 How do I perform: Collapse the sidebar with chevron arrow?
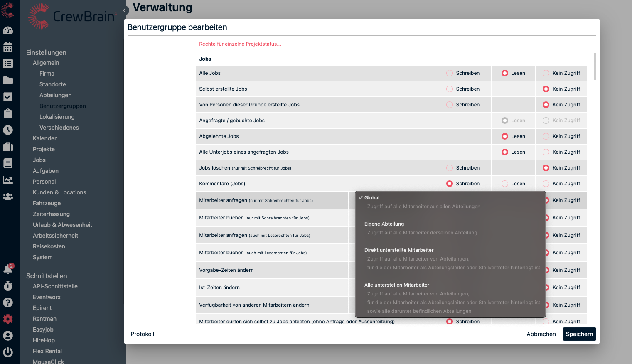click(x=124, y=10)
